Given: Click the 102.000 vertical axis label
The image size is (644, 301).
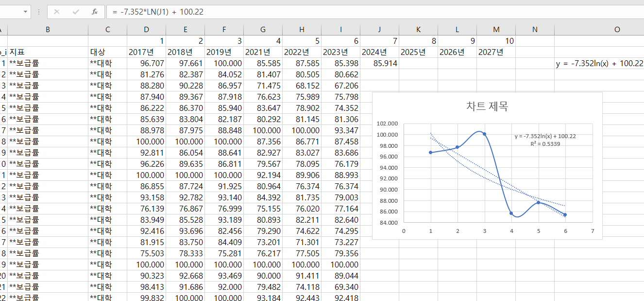Looking at the screenshot, I should (x=387, y=124).
